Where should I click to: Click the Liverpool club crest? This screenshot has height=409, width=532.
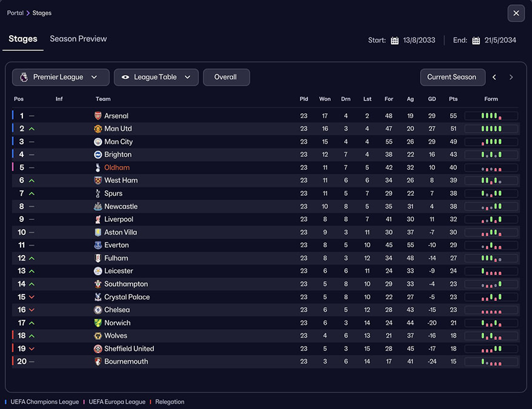point(98,219)
